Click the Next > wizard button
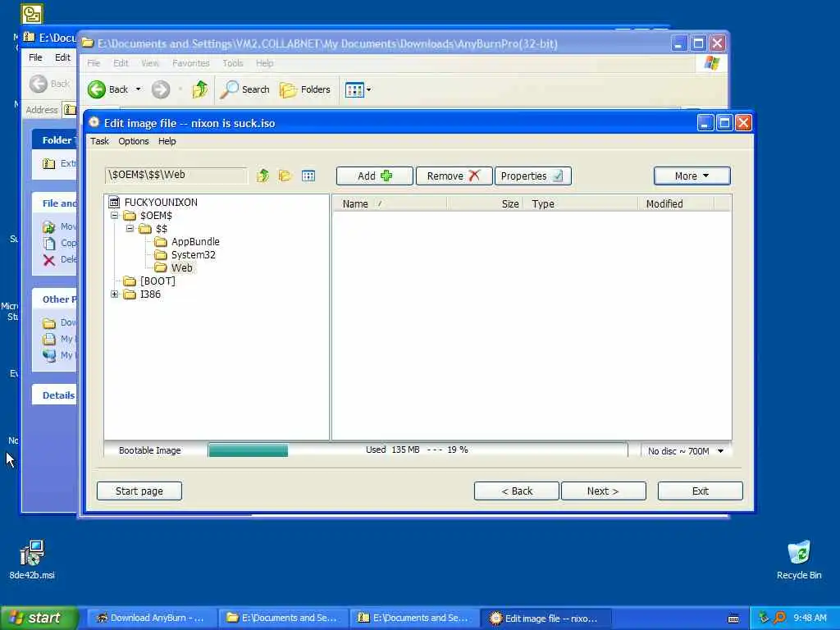Image resolution: width=840 pixels, height=630 pixels. pyautogui.click(x=603, y=491)
